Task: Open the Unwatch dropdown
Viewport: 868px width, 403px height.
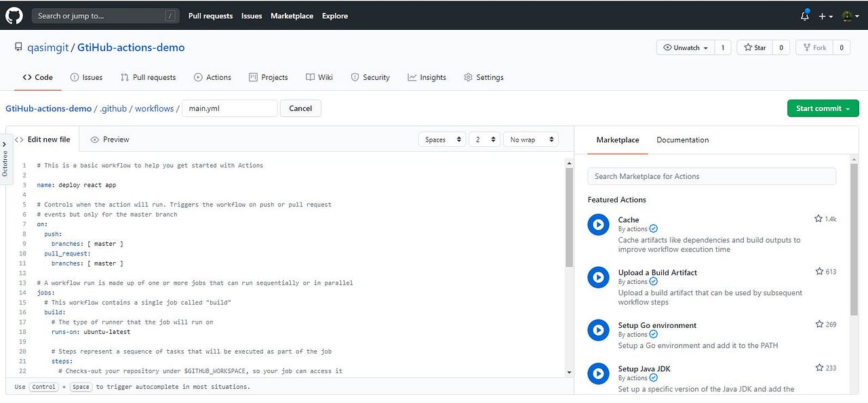Action: [686, 47]
